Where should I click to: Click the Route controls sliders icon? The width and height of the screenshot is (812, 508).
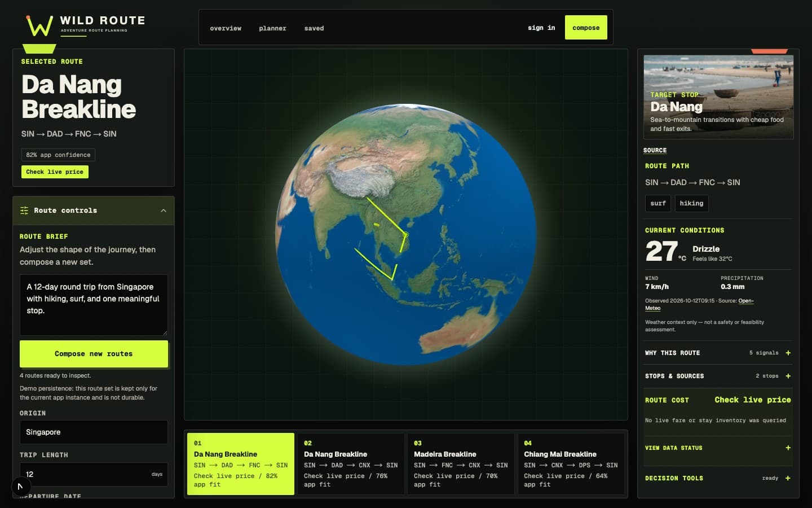pyautogui.click(x=24, y=211)
